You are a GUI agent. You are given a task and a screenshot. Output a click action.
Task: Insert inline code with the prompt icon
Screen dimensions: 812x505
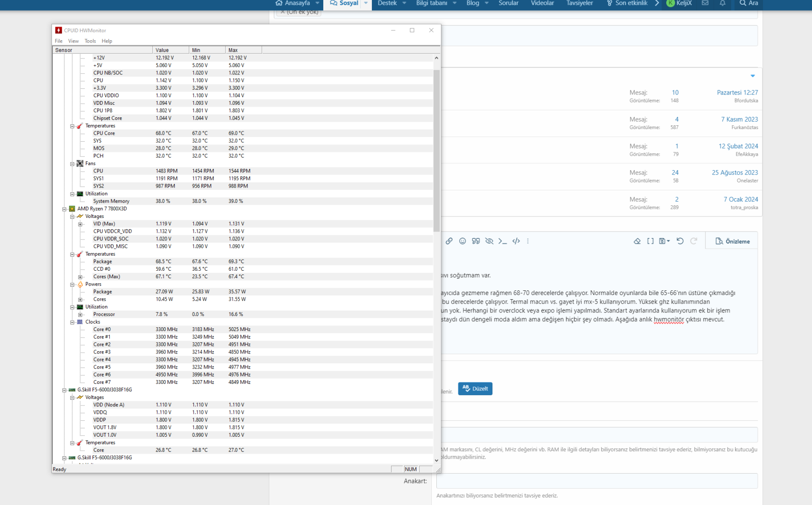pyautogui.click(x=503, y=241)
